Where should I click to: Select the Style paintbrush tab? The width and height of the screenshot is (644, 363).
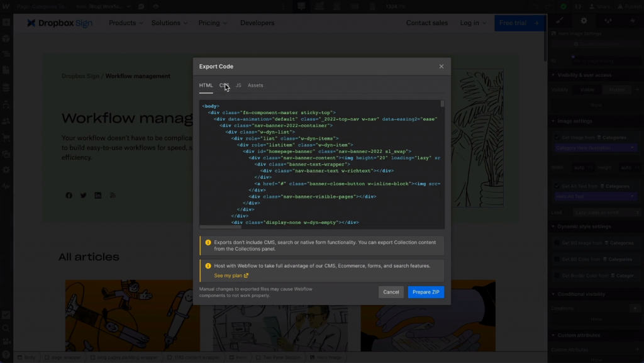click(x=559, y=20)
